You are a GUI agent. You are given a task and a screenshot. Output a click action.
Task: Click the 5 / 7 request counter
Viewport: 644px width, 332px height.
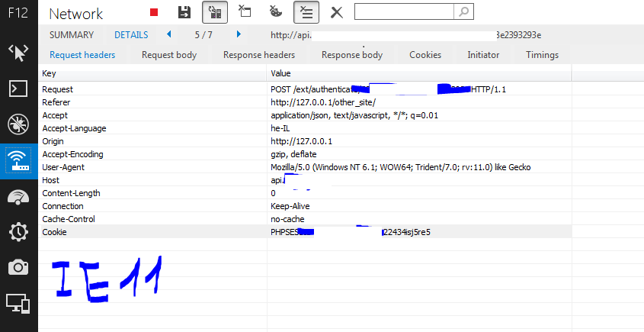point(203,35)
